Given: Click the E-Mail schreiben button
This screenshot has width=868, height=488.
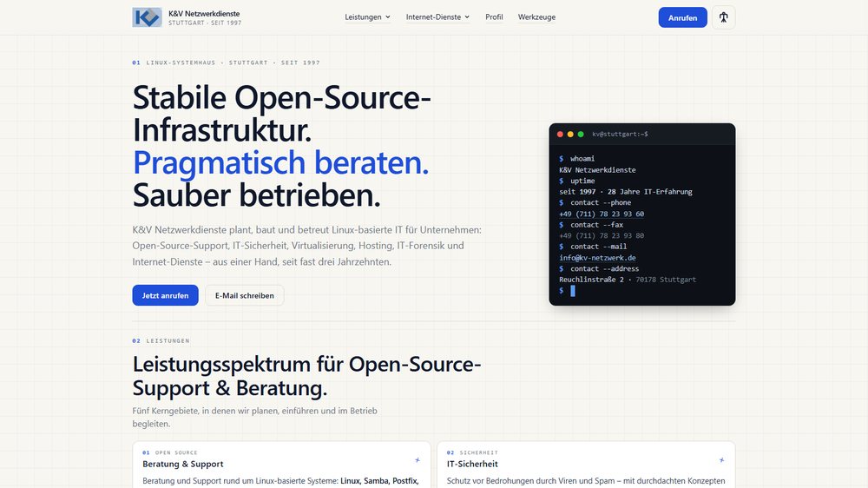Looking at the screenshot, I should (x=244, y=295).
